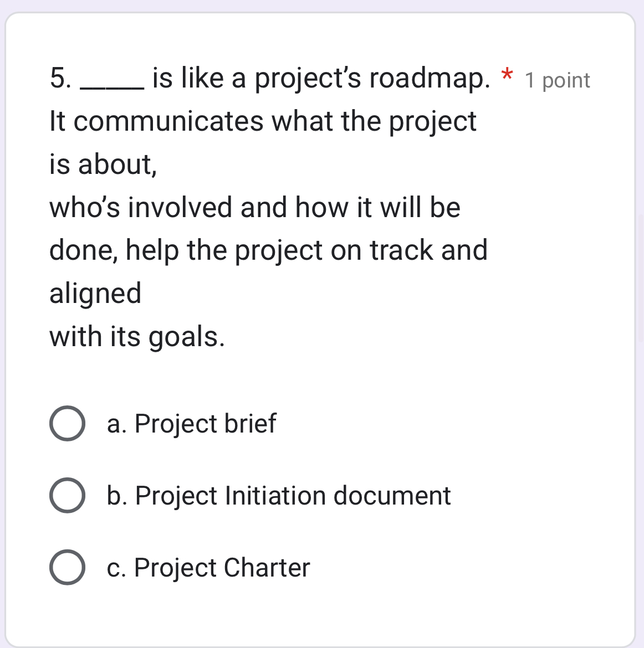Viewport: 644px width, 648px height.
Task: Click the question number '5.'
Action: click(x=60, y=78)
